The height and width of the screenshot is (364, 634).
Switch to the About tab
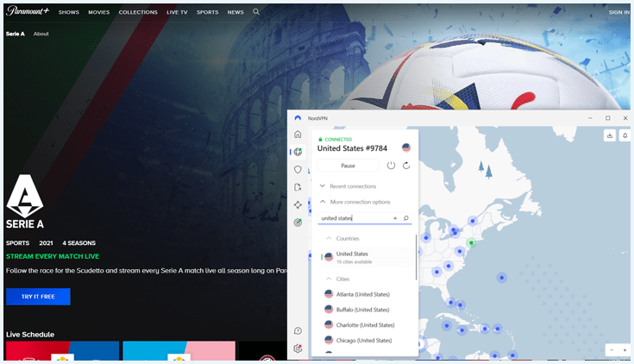coord(41,34)
